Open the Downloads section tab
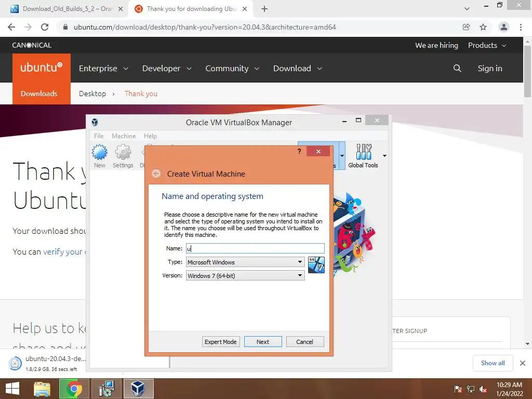This screenshot has height=399, width=532. click(39, 94)
